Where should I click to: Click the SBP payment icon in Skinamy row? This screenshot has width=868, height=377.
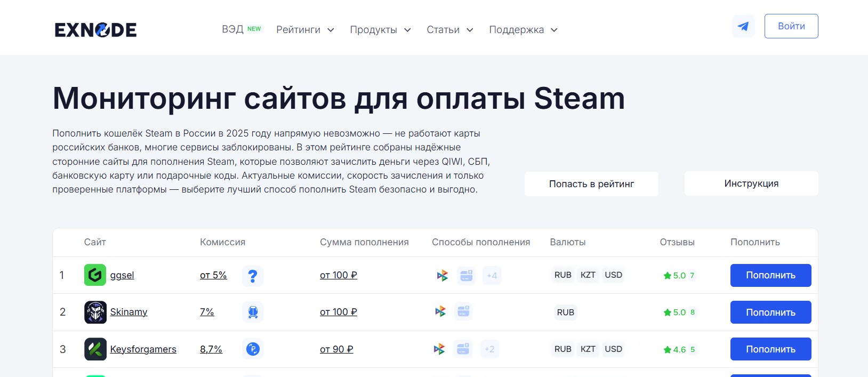click(440, 311)
